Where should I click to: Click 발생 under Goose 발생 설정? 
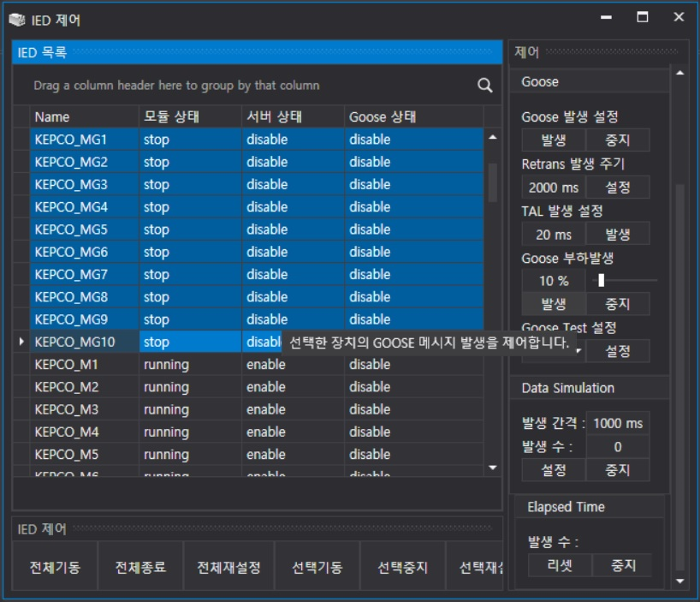(x=554, y=140)
